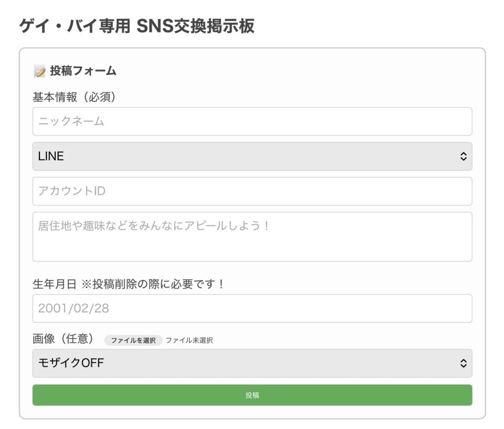Viewport: 504px width, 429px height.
Task: Submit the form with the green 投稿 button
Action: [252, 395]
